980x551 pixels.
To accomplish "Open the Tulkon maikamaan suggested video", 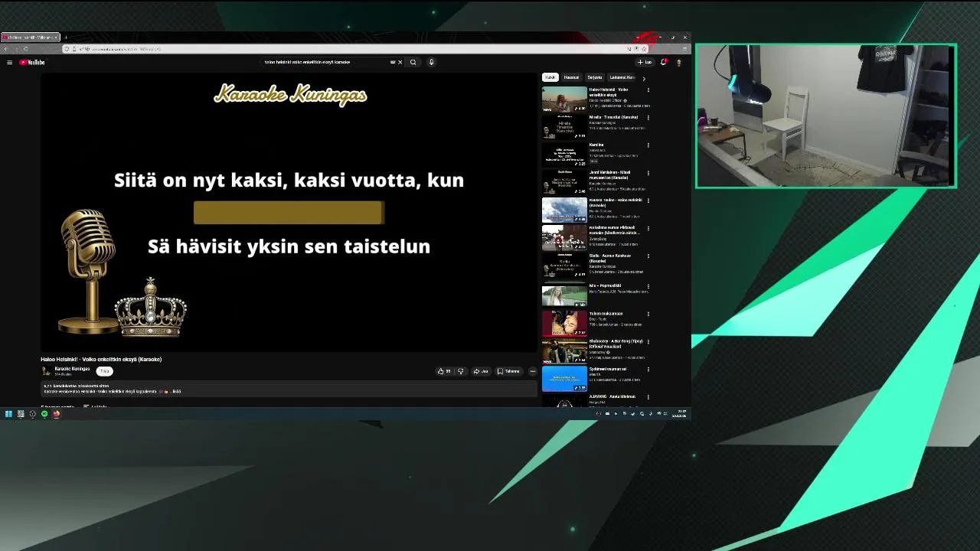I will [564, 323].
